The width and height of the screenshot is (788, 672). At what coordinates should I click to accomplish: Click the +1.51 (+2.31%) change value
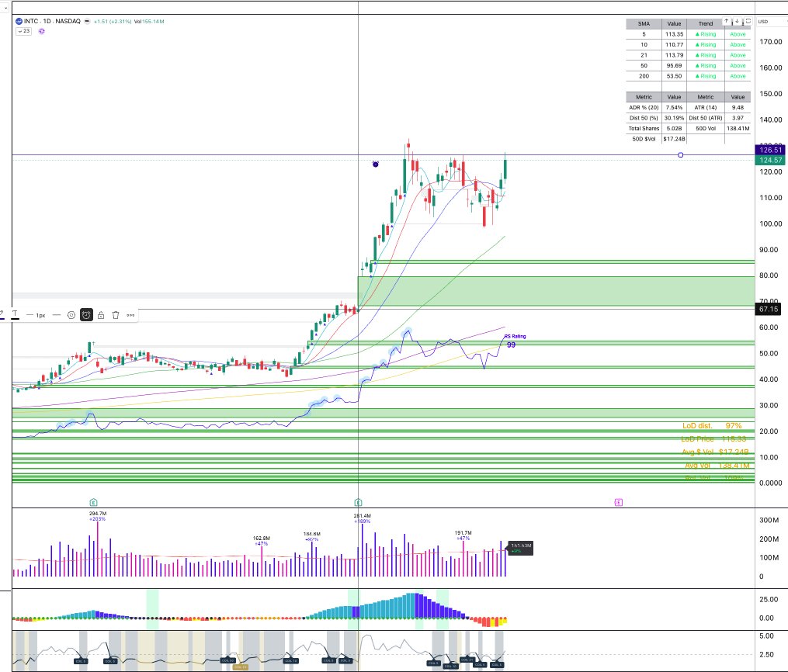click(113, 22)
